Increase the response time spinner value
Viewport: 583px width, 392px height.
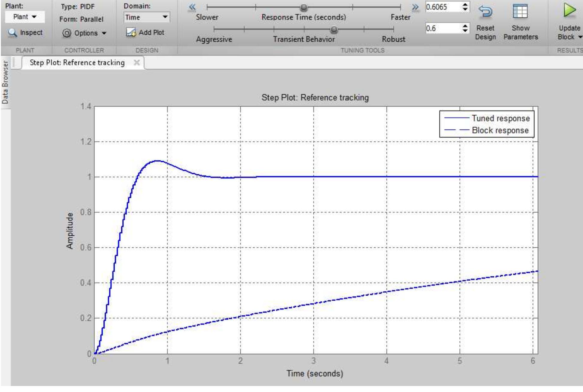[465, 4]
